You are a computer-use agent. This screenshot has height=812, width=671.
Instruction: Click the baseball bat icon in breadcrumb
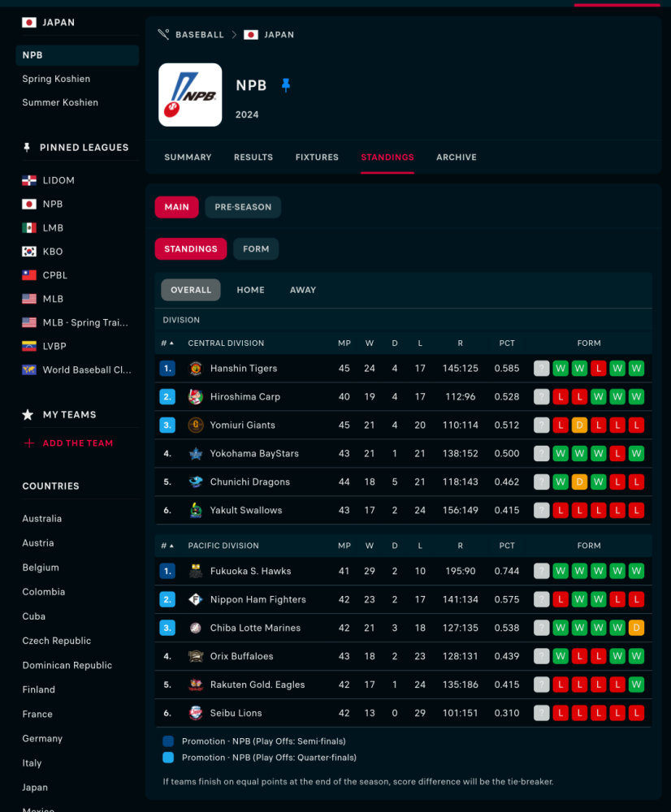[x=164, y=35]
